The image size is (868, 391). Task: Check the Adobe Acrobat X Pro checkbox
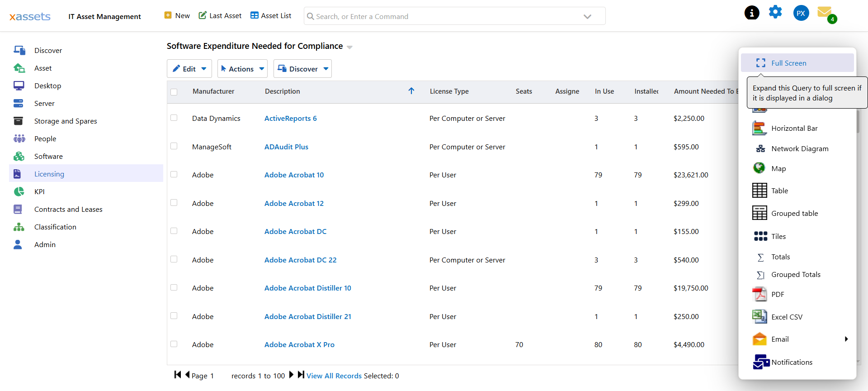click(x=174, y=344)
